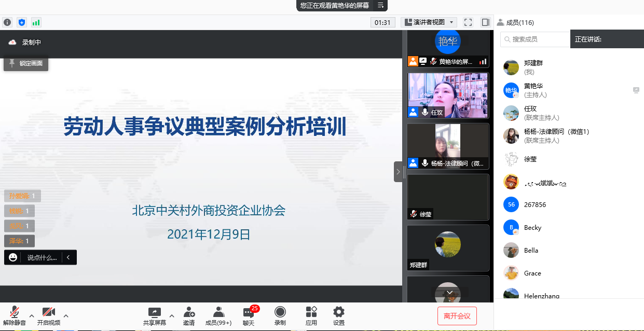Open the screen-viewing banner menu icon
644x331 pixels.
[x=380, y=5]
